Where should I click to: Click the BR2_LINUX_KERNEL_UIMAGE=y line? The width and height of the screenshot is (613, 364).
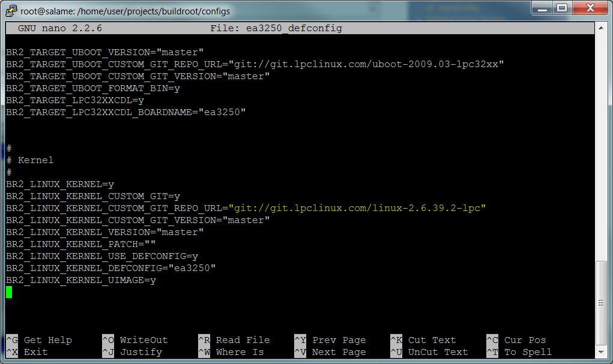[81, 281]
